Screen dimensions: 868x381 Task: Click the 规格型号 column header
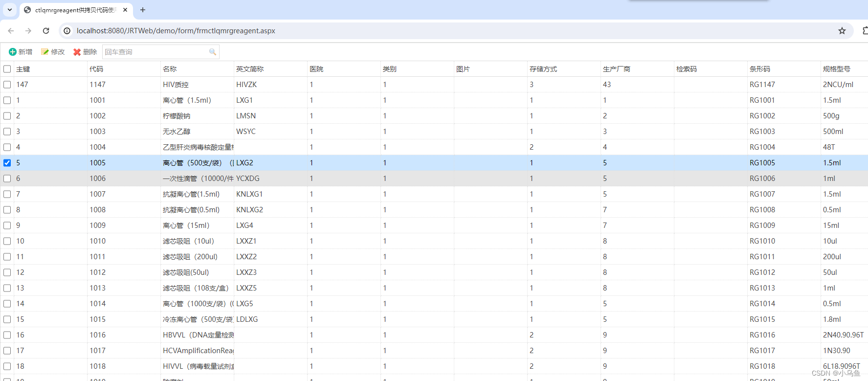tap(845, 69)
